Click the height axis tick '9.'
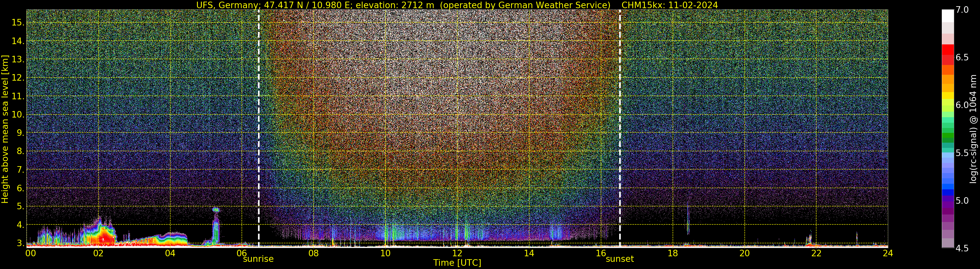Image resolution: width=980 pixels, height=269 pixels. 21,133
